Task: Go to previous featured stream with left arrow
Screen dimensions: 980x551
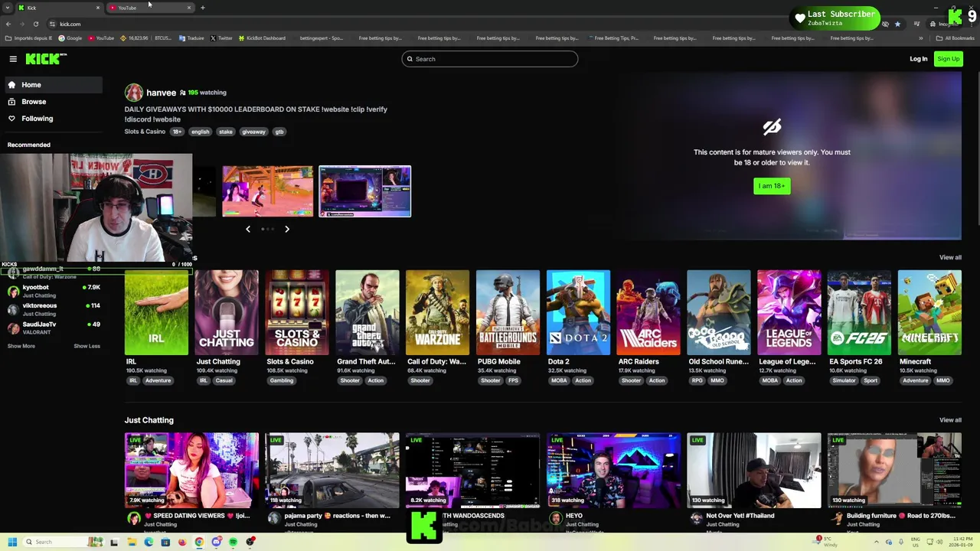Action: point(247,229)
